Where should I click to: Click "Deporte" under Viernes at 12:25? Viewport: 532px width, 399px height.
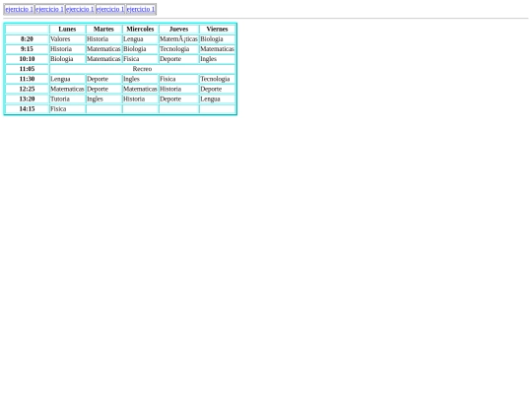tap(217, 89)
